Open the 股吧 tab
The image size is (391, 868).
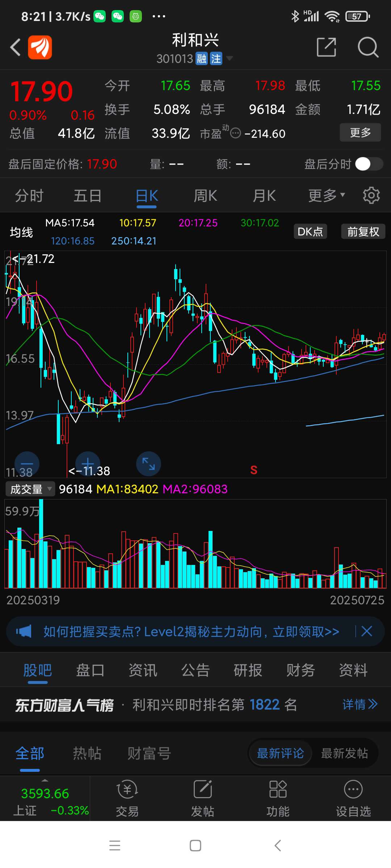pos(38,670)
